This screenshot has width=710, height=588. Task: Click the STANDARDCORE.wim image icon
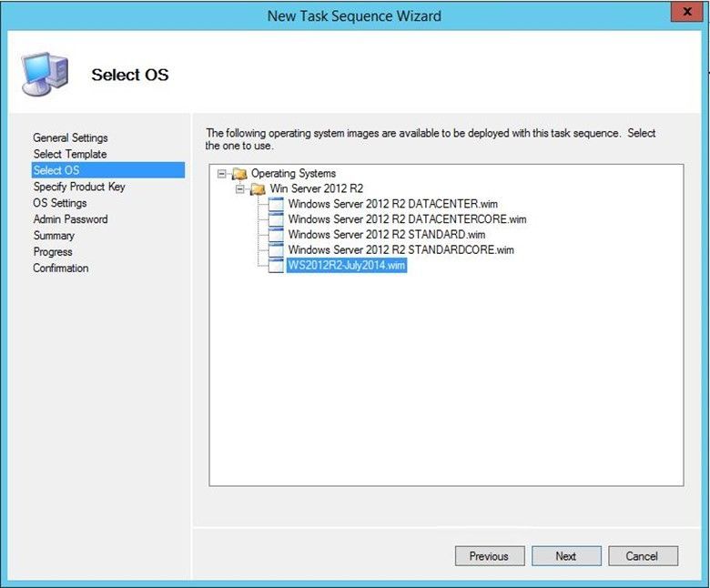pos(276,250)
